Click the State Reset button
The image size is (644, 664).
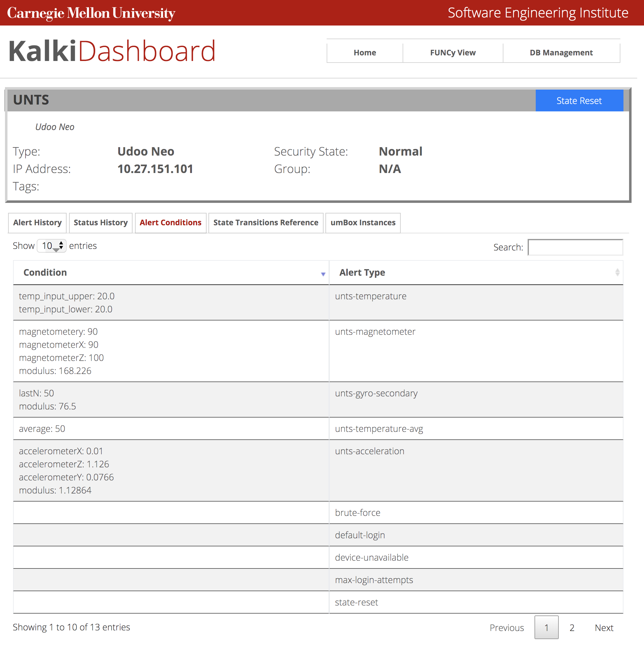pyautogui.click(x=579, y=101)
